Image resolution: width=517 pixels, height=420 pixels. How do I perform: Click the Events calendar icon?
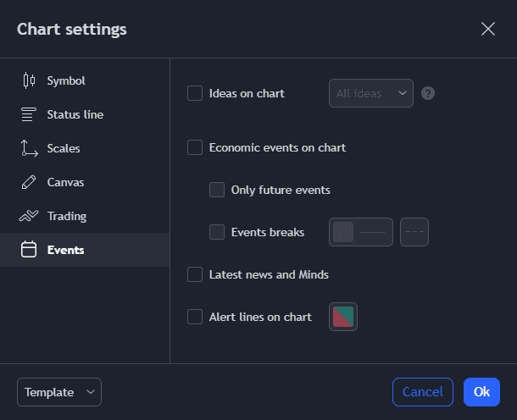29,250
